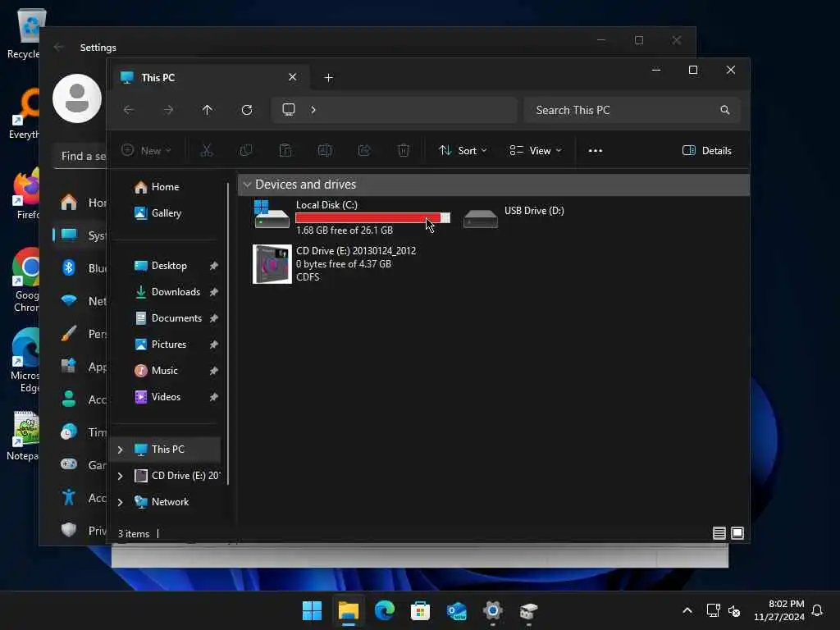Switch to large icons view in status bar

point(737,533)
